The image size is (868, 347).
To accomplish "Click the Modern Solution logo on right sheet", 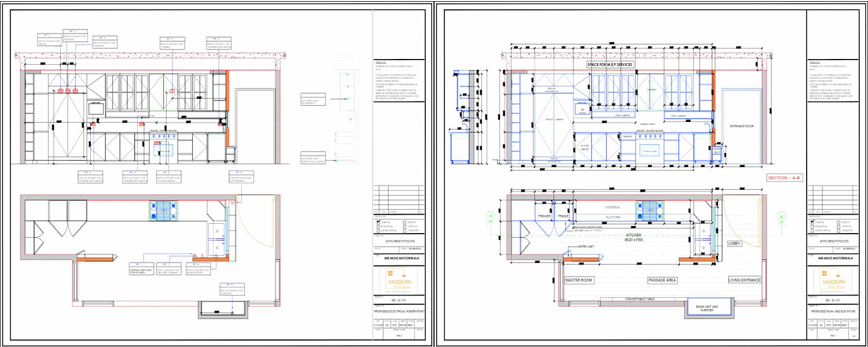I will pos(832,281).
